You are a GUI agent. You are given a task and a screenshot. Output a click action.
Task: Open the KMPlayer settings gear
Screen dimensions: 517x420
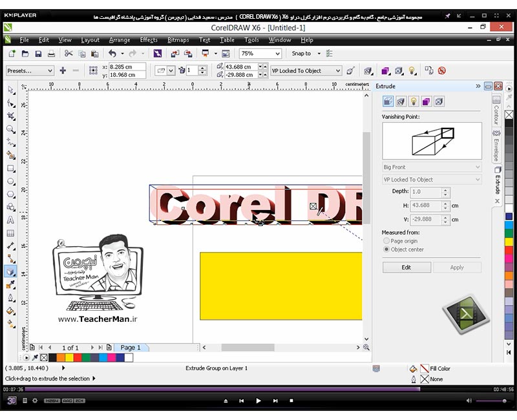point(35,401)
